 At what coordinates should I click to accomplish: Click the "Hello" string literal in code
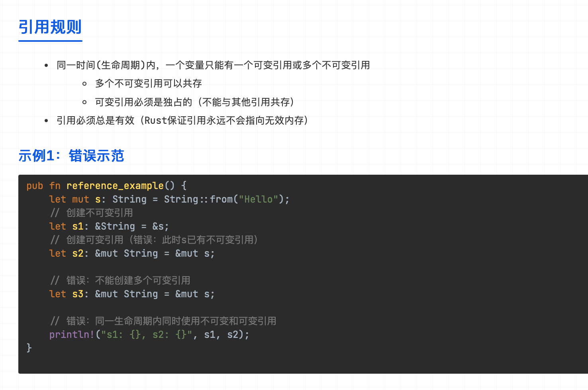(x=258, y=199)
